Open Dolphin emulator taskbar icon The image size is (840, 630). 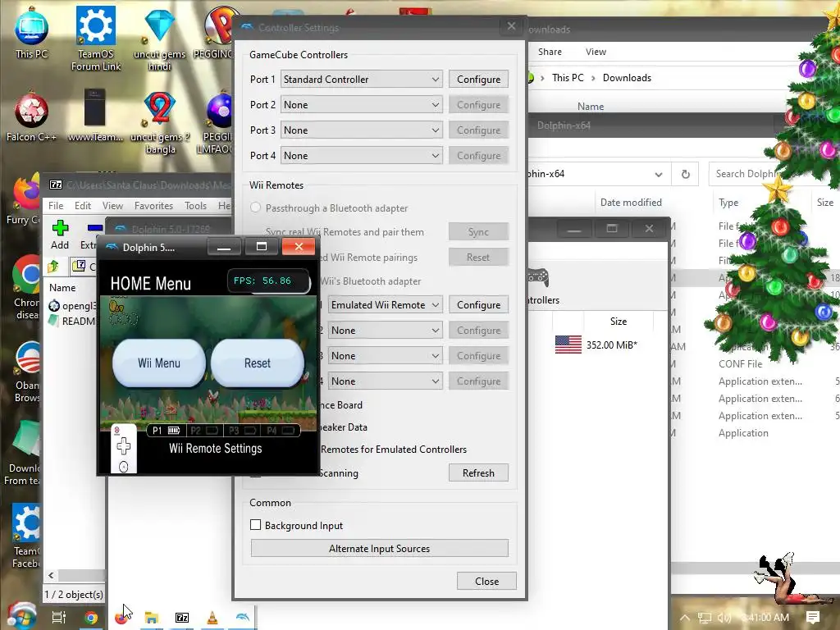[242, 618]
